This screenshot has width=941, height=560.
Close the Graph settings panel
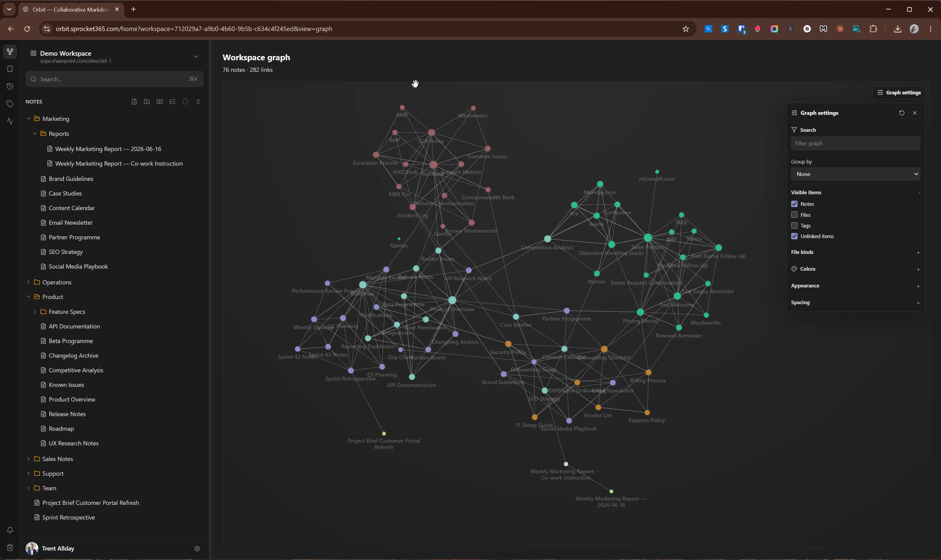point(915,113)
